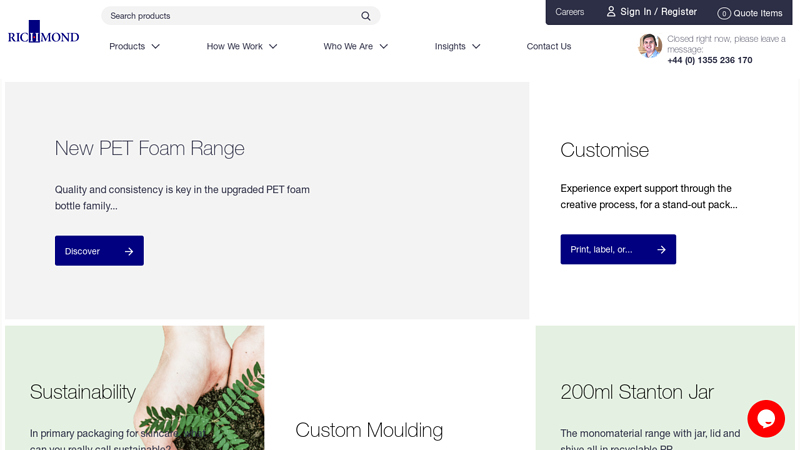Image resolution: width=800 pixels, height=450 pixels.
Task: Click the Custom Moulding heading
Action: coord(369,431)
